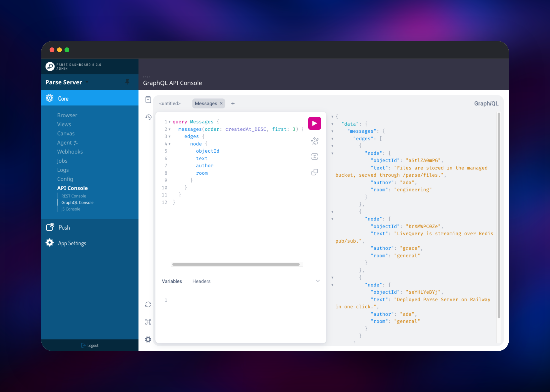Click the GraphiQL logo text
This screenshot has width=550, height=392.
pyautogui.click(x=486, y=104)
